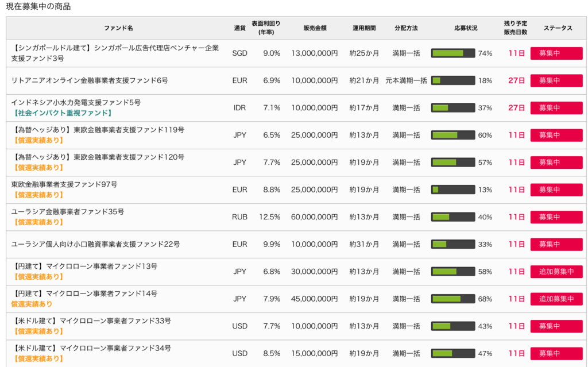Click 募集中 button for ユーラシア個人向け小口融資 fund 22号
588x367 pixels.
(556, 244)
